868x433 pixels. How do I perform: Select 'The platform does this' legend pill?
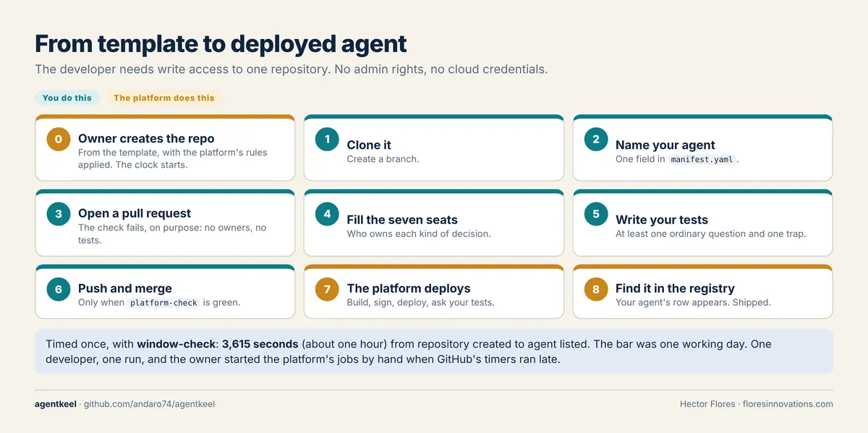coord(164,98)
